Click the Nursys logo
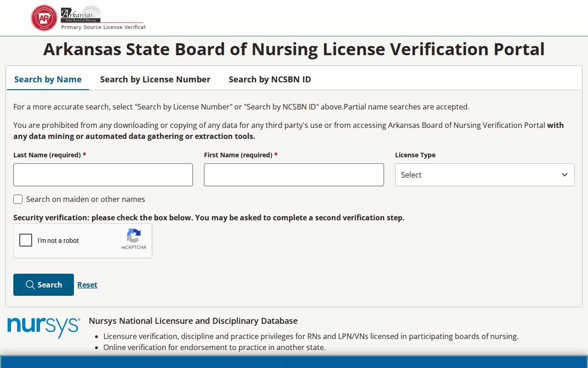Viewport: 588px width, 368px height. pyautogui.click(x=44, y=328)
